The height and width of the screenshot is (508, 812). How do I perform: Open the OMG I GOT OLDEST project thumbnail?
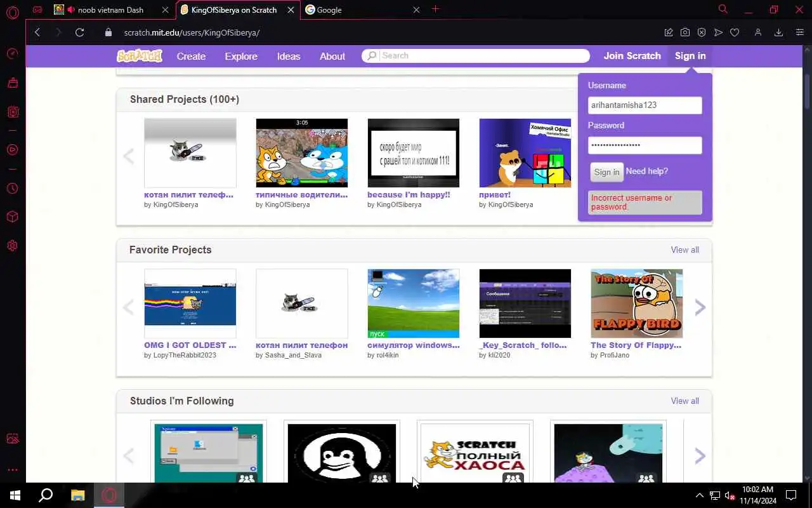(x=190, y=304)
